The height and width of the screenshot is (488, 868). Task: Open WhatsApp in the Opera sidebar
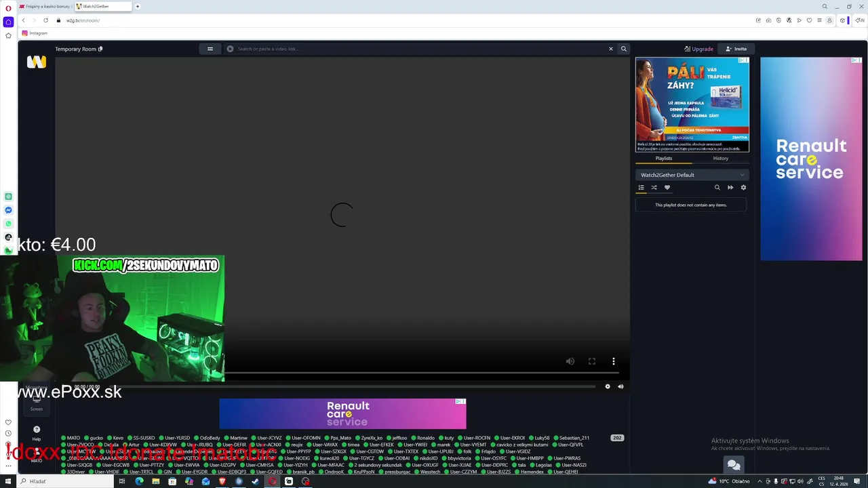[x=8, y=224]
